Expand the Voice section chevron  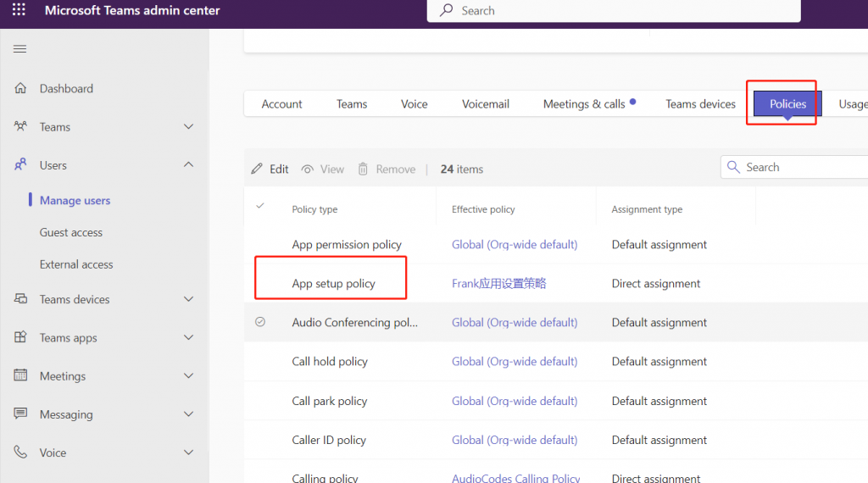[189, 452]
